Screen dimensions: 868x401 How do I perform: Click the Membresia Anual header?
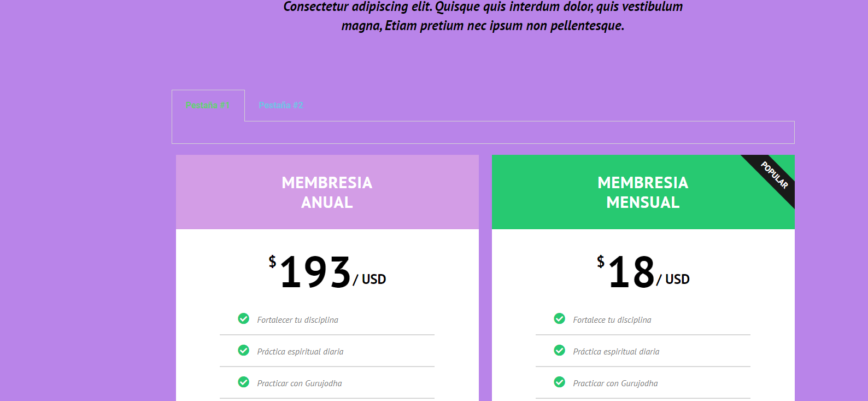tap(327, 192)
